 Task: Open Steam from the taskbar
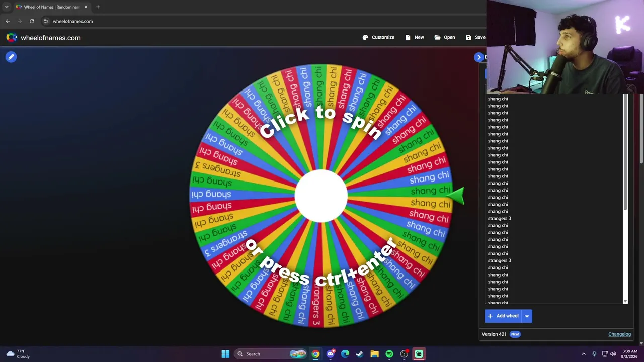[x=360, y=354]
